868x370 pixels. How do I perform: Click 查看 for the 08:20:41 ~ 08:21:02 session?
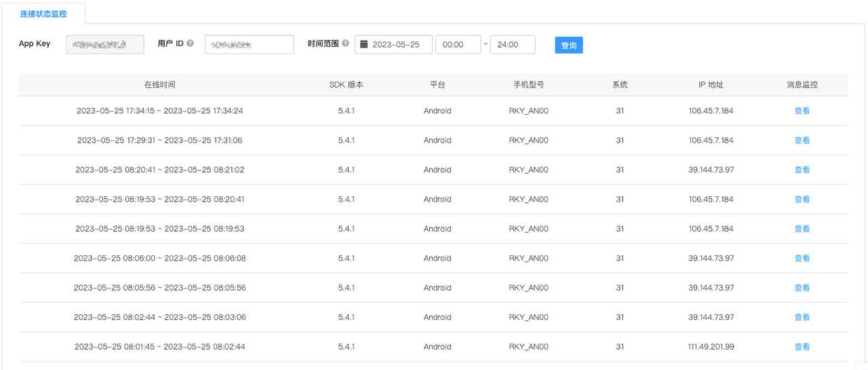coord(802,170)
